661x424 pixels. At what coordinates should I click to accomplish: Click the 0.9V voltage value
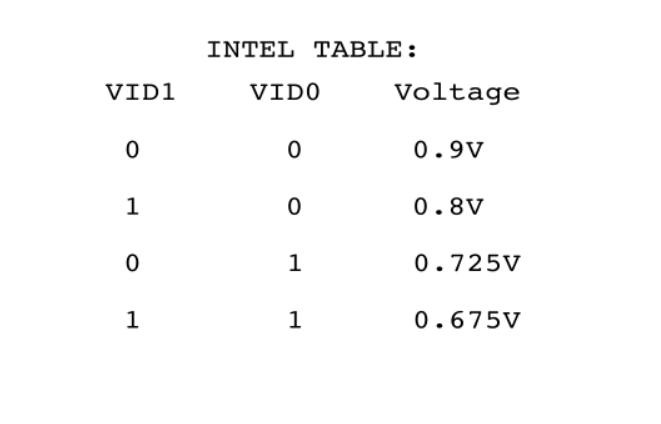click(448, 152)
